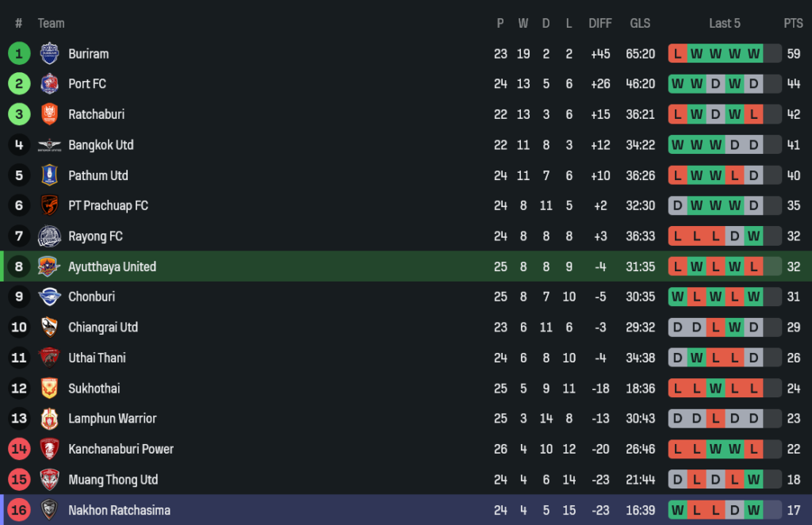Click the Muang Thong Utd crest

(49, 480)
